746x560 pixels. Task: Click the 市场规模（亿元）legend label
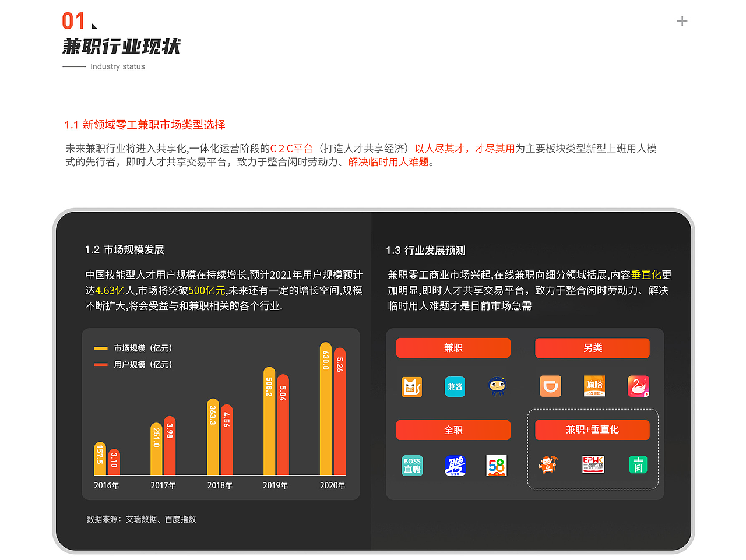pos(143,348)
